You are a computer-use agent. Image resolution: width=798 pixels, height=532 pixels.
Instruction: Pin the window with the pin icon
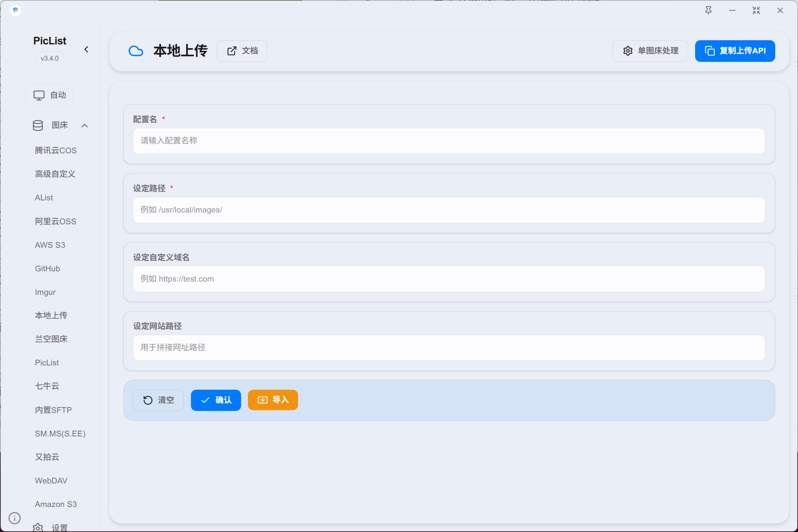click(708, 10)
